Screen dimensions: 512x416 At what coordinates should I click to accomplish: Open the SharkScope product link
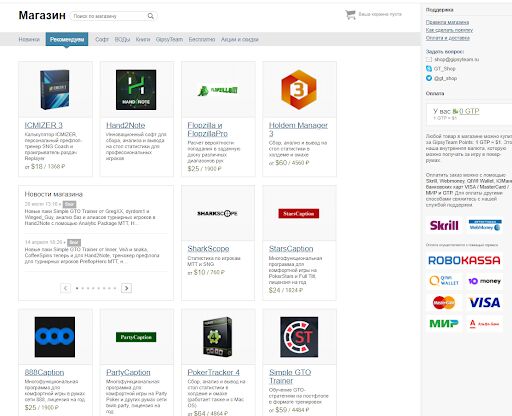[208, 249]
